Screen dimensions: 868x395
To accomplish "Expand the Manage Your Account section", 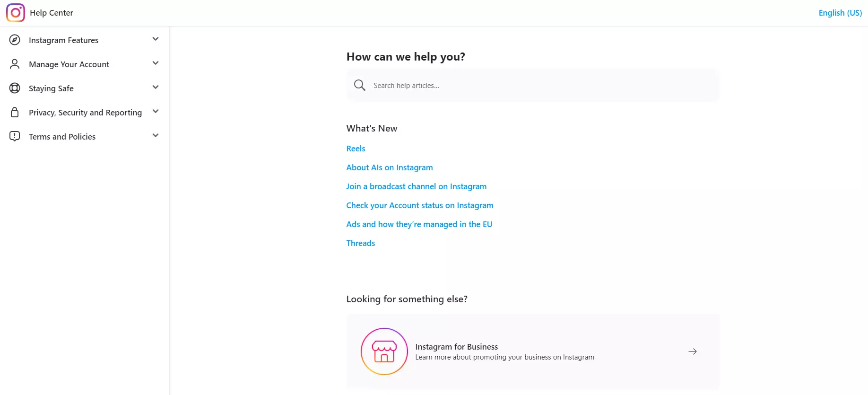I will (156, 63).
